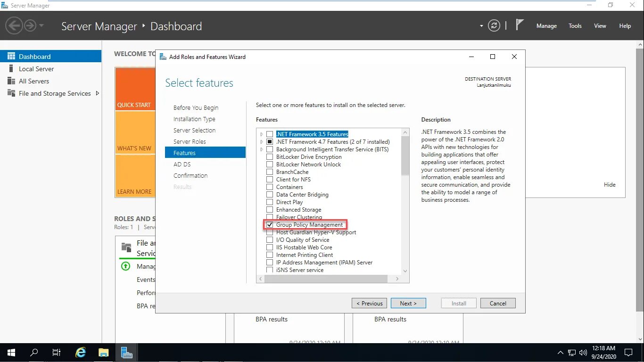This screenshot has width=644, height=362.
Task: Enable BranchCache checkbox
Action: (270, 172)
